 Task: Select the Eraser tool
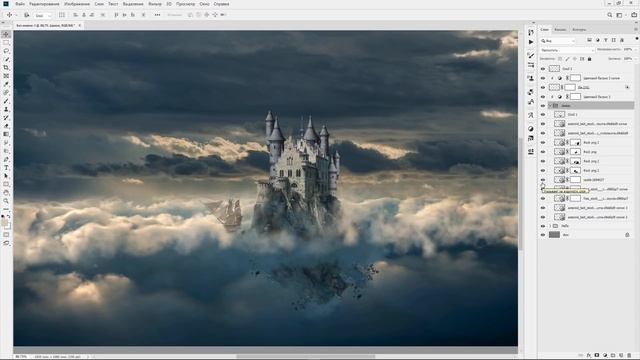coord(6,126)
